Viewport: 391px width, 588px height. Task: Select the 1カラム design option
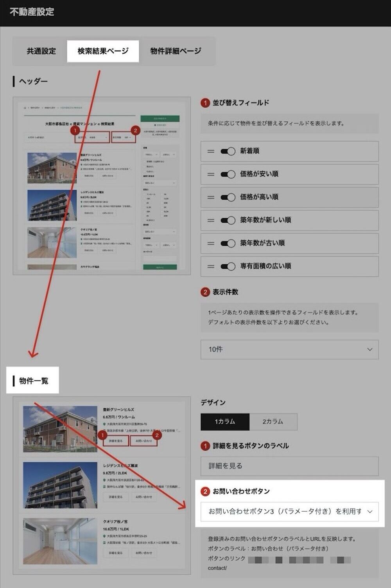coord(225,422)
